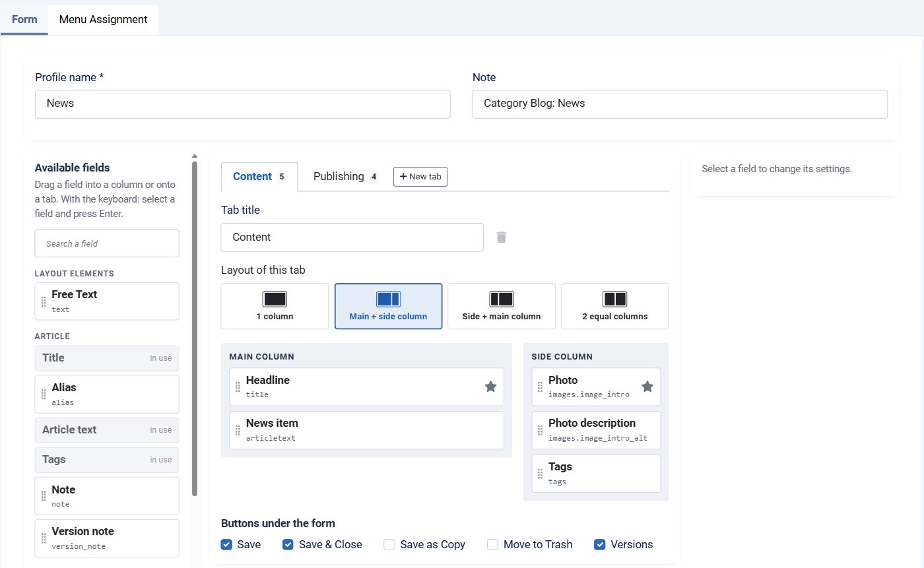Toggle the Save & Close checkbox

[x=288, y=544]
